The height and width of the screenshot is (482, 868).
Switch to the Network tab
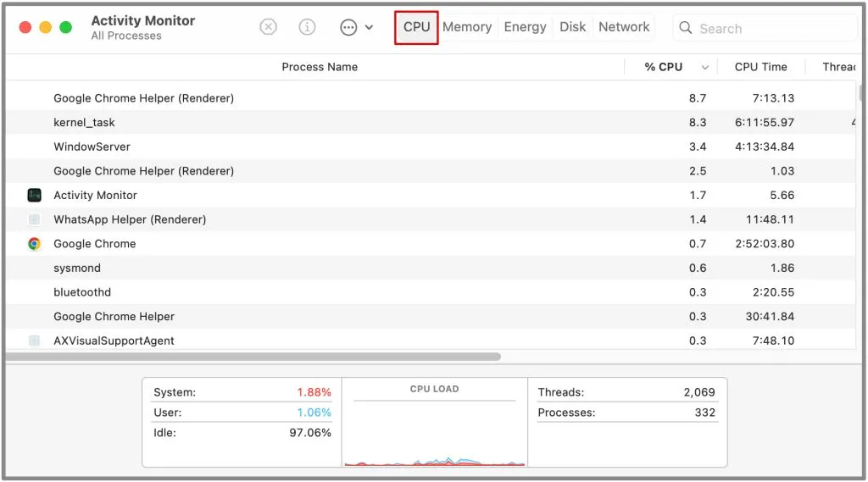tap(624, 26)
